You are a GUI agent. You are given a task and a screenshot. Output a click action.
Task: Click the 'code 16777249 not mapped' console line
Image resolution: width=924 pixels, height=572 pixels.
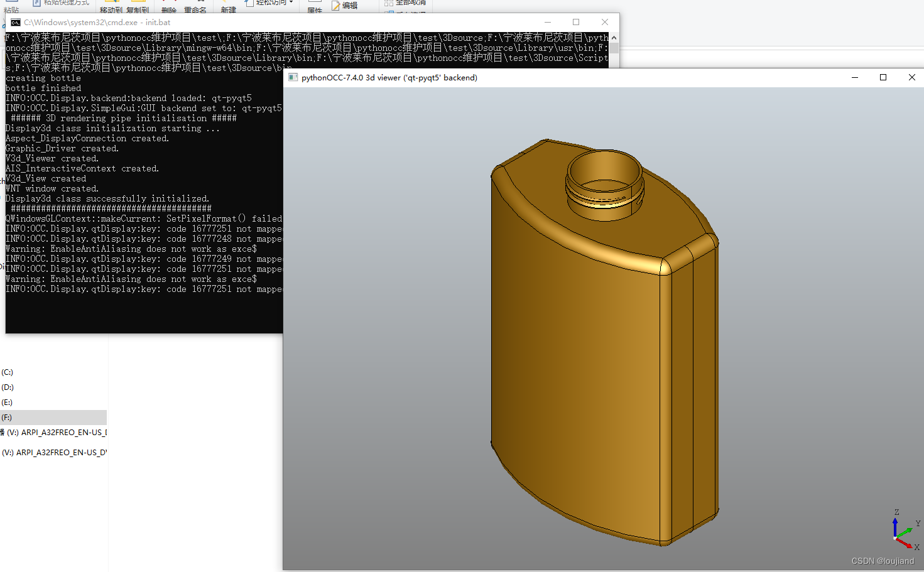(144, 259)
